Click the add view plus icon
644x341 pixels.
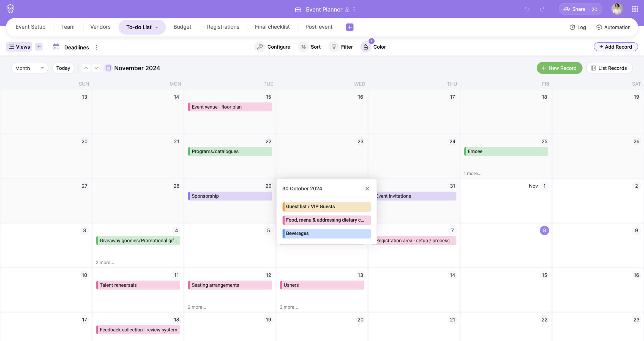click(x=39, y=47)
